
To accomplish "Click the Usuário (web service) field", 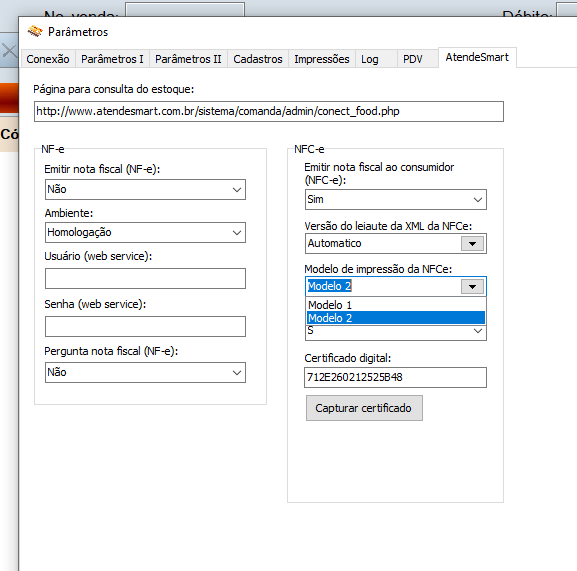I will [x=145, y=279].
